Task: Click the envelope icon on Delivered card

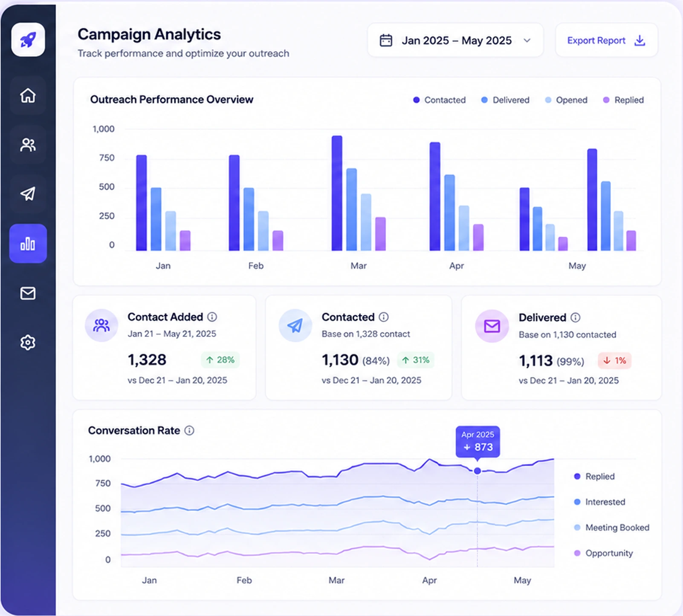Action: (492, 326)
